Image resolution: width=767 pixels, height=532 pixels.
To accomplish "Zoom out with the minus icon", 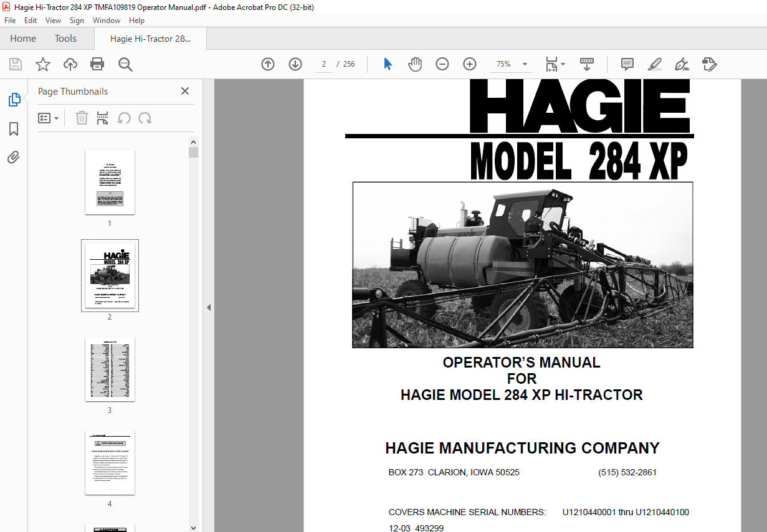I will pyautogui.click(x=442, y=64).
